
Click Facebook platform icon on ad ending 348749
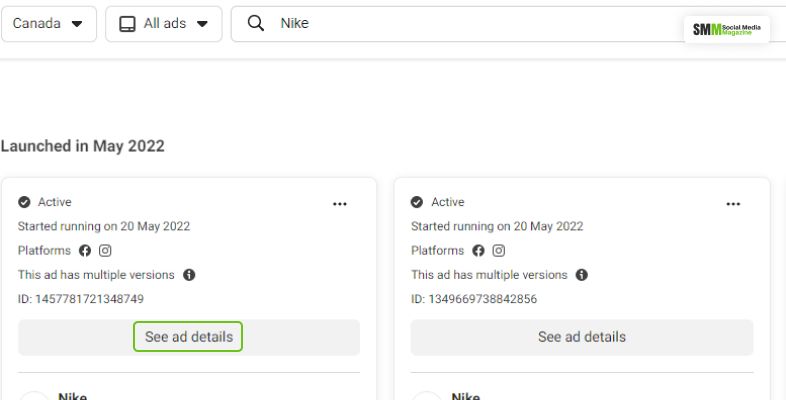(85, 251)
